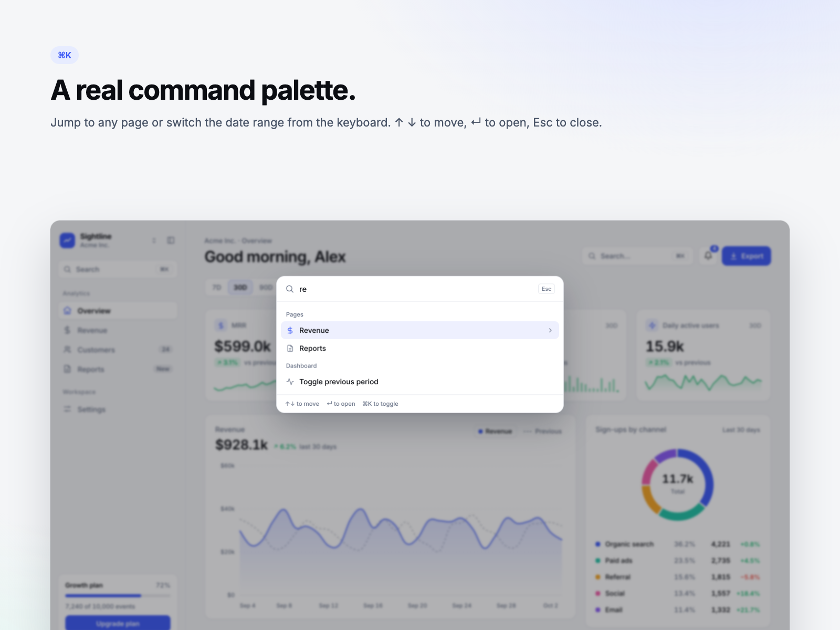Click the magnifier icon in command palette
This screenshot has height=630, width=840.
tap(290, 289)
